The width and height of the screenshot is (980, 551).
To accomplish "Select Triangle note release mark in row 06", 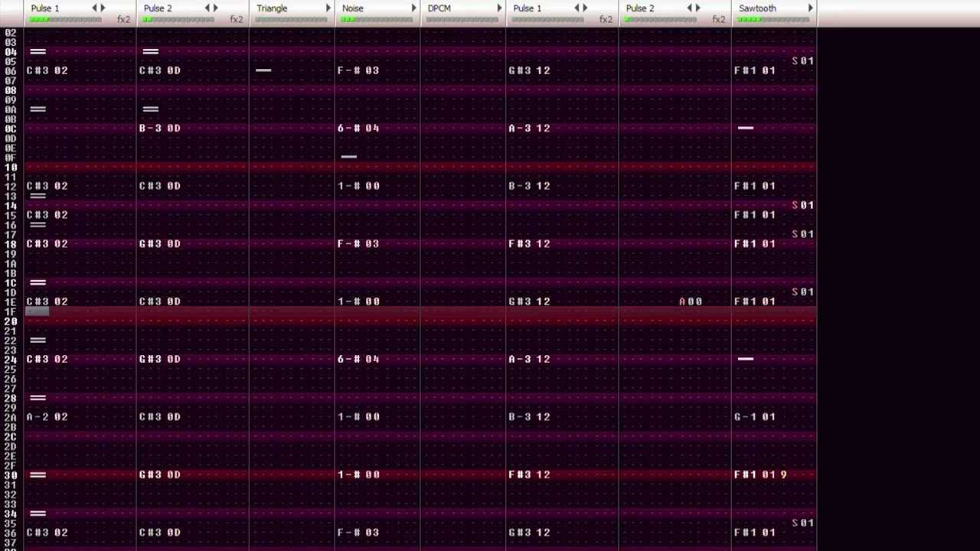I will [x=263, y=70].
